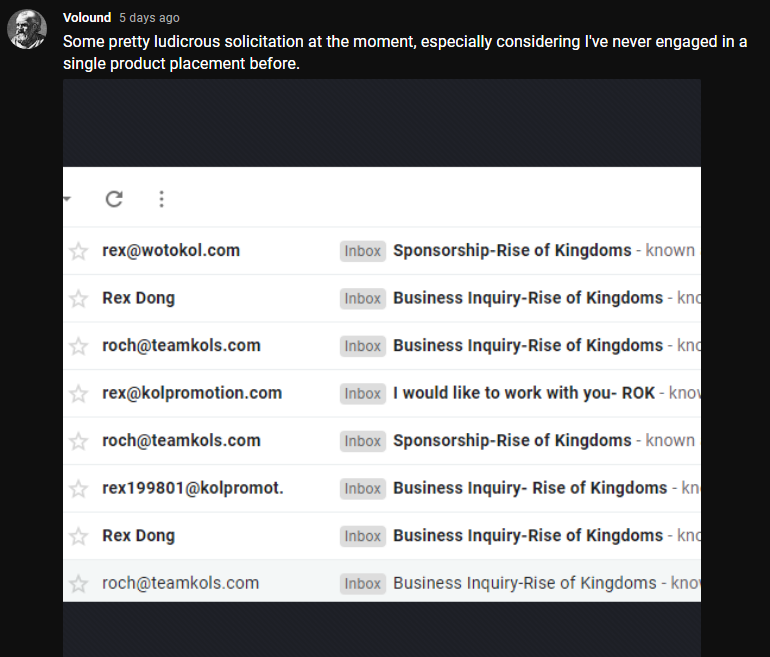Open Sponsorship-Rise of Kingdoms from rex@wotokol.com
Screen dimensions: 770x657
(512, 250)
